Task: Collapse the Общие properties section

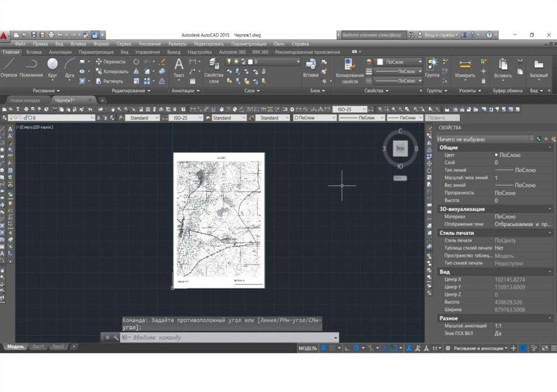Action: tap(550, 147)
